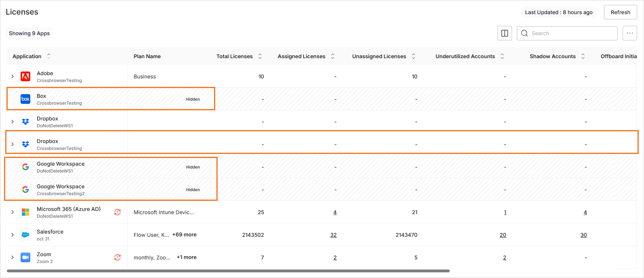Click the Dropbox icon in CrossbrowserTesting row
The image size is (644, 278).
click(25, 144)
